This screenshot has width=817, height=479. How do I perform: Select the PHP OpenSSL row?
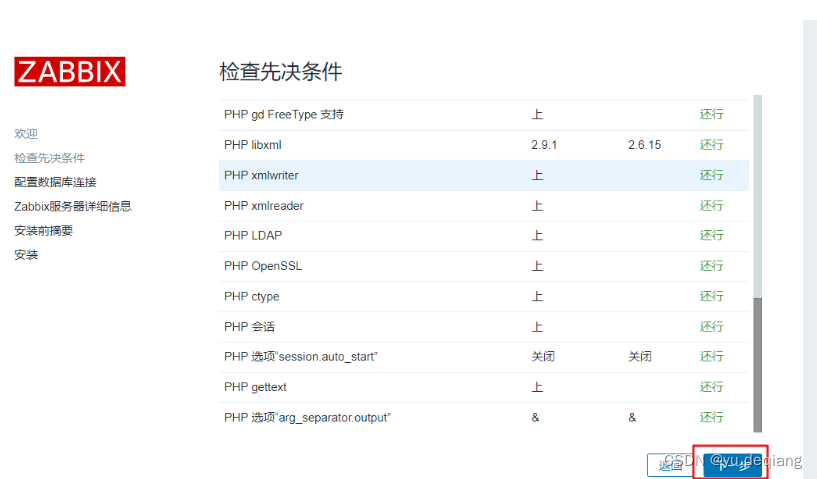484,266
